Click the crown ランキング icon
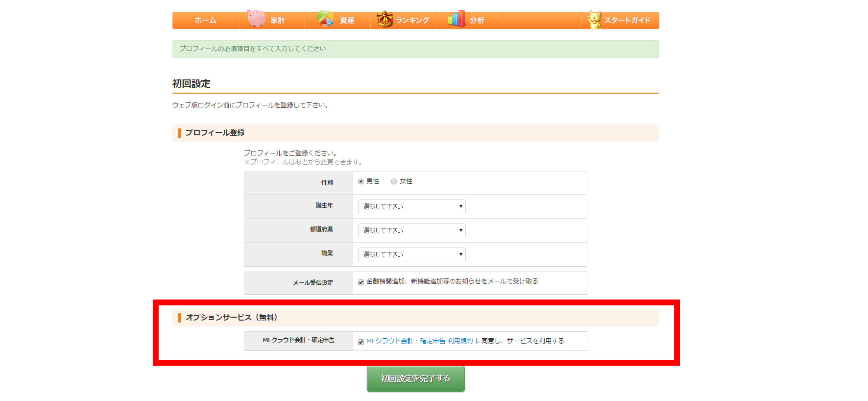 pyautogui.click(x=385, y=20)
